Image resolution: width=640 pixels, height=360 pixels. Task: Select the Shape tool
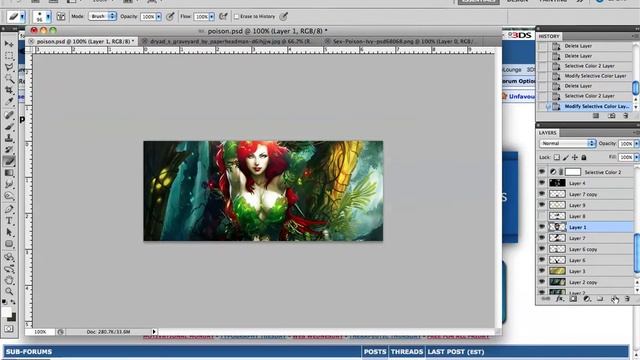click(9, 244)
